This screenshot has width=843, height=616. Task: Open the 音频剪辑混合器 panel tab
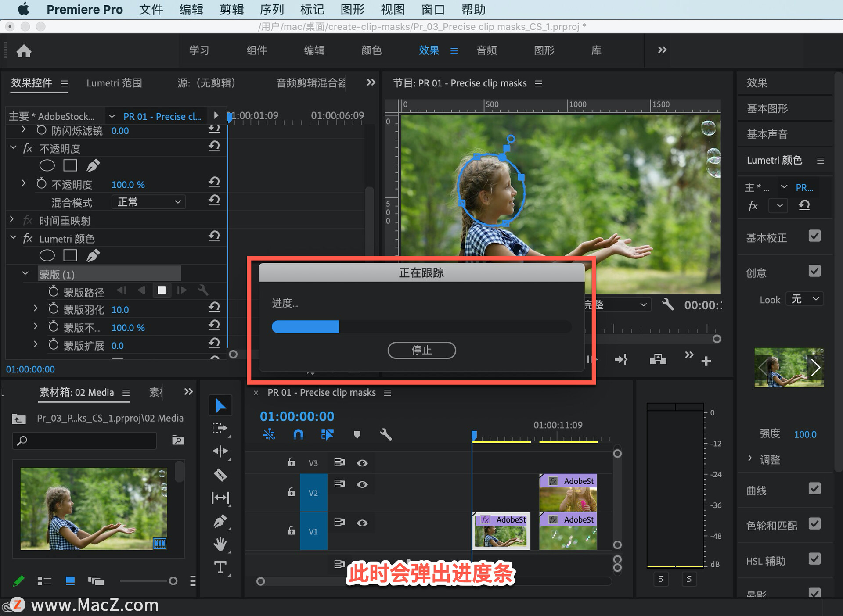(310, 83)
